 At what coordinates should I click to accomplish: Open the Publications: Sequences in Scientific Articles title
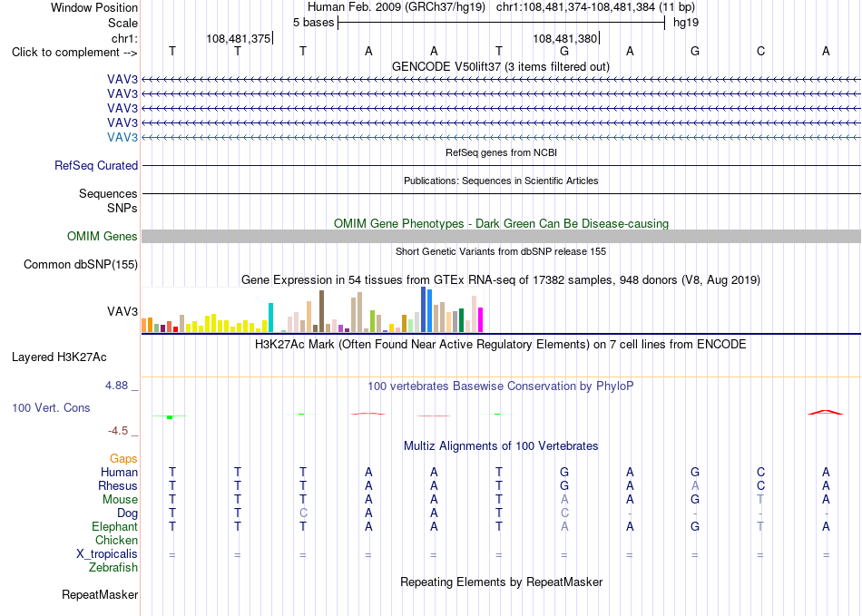(x=501, y=181)
